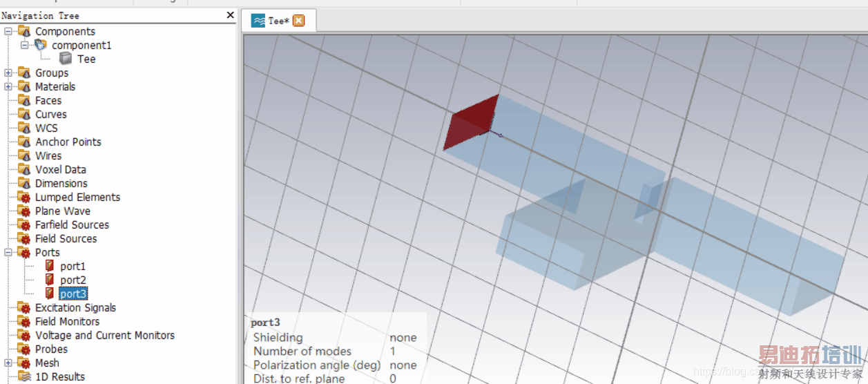Viewport: 868px width, 384px height.
Task: Select the Plane Wave label
Action: (x=63, y=211)
